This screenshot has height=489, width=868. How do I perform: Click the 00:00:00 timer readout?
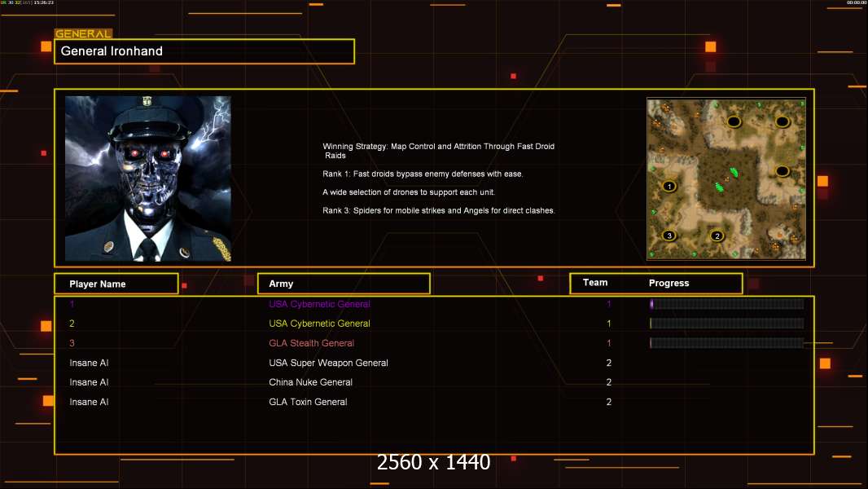(x=856, y=2)
